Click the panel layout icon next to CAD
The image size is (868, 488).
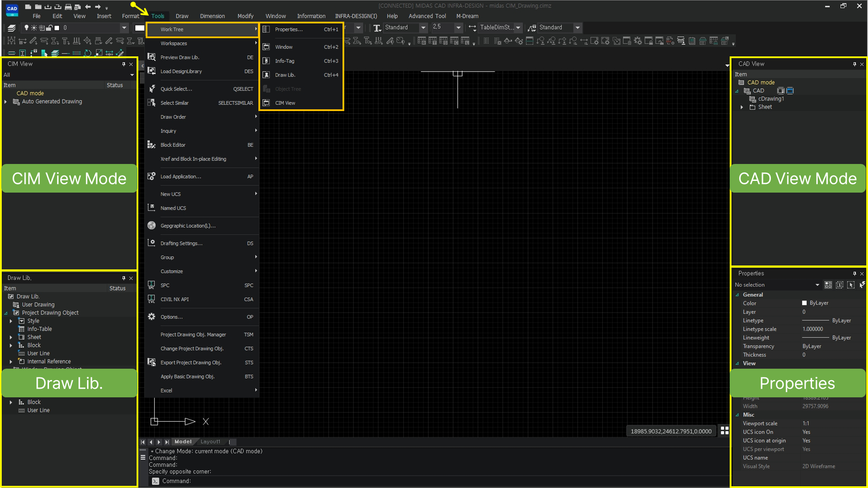[x=781, y=91]
